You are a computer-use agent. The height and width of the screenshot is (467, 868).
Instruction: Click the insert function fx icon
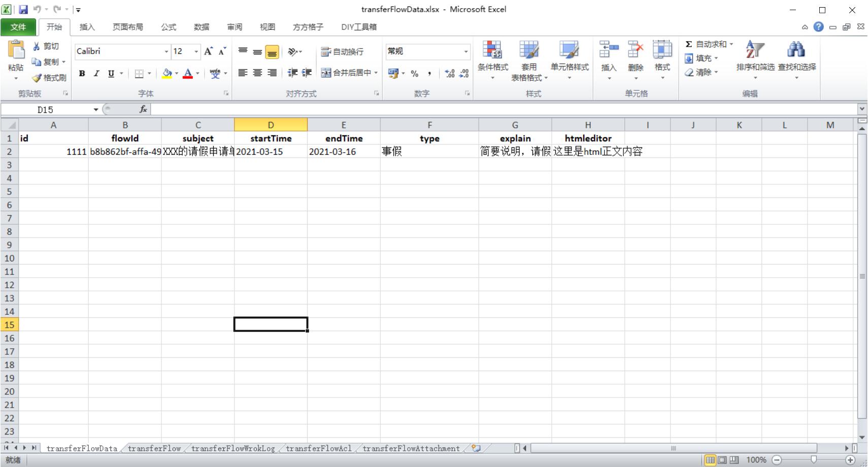coord(143,109)
